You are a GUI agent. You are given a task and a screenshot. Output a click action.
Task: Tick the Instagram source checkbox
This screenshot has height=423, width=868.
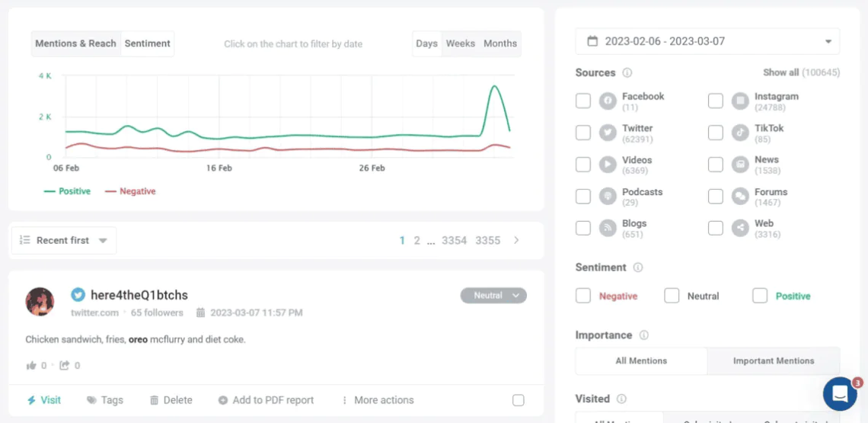point(716,101)
